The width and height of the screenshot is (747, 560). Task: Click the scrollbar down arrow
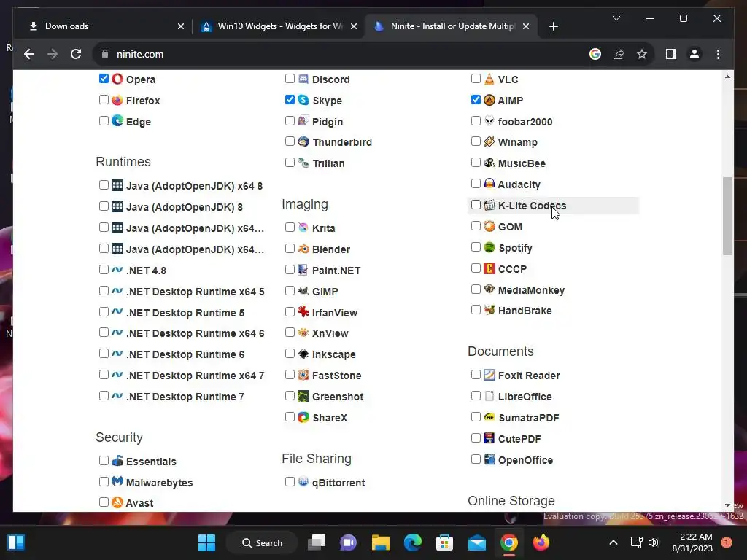point(727,505)
